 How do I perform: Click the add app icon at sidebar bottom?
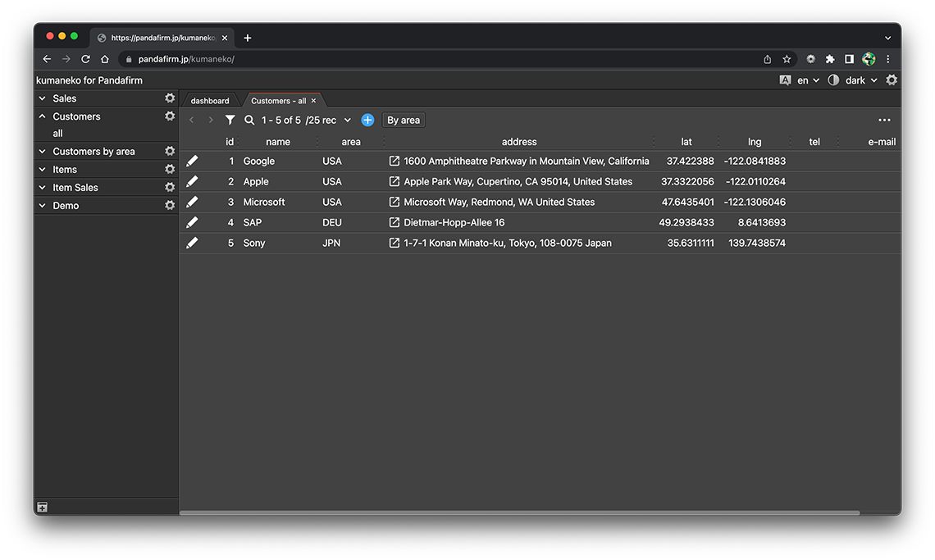click(43, 507)
